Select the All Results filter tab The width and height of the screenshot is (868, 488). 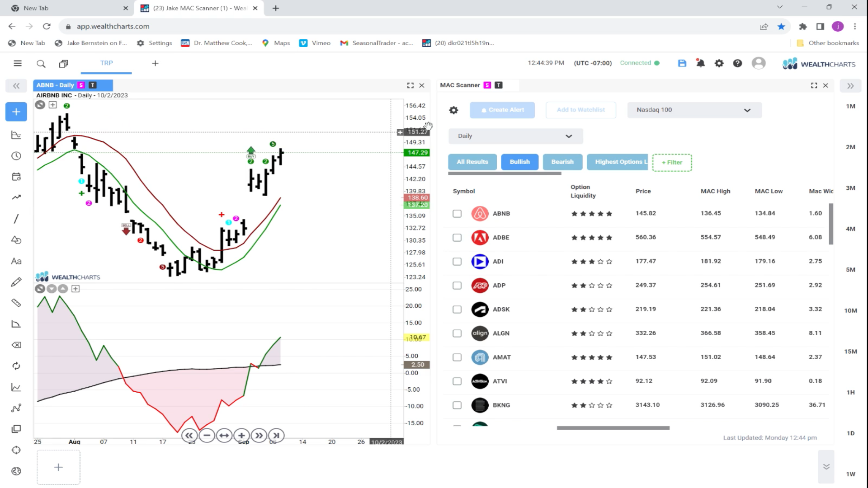472,162
